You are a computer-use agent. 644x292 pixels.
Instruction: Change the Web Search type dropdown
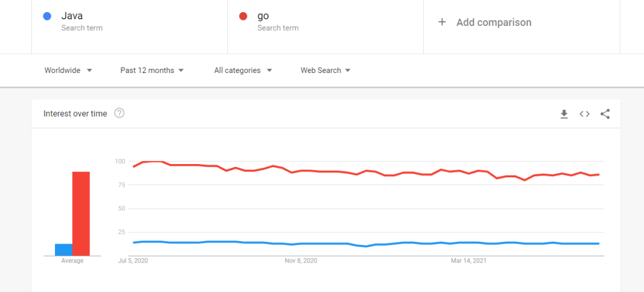326,70
